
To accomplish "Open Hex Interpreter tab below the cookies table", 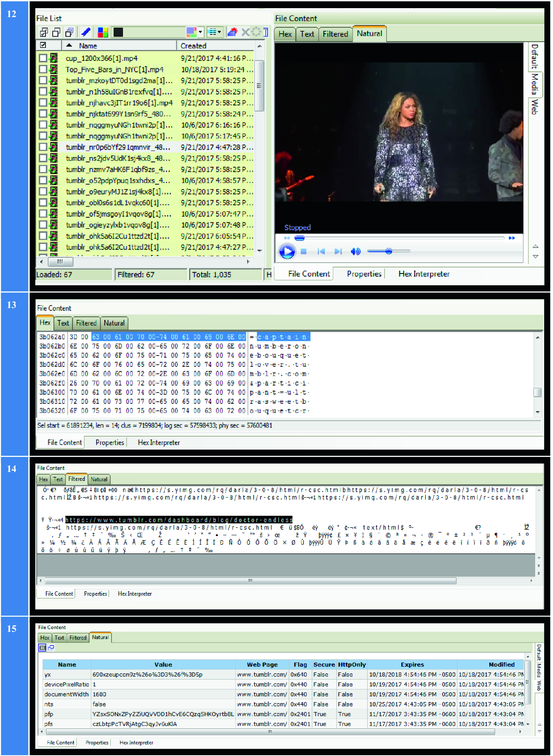I will coord(136,743).
